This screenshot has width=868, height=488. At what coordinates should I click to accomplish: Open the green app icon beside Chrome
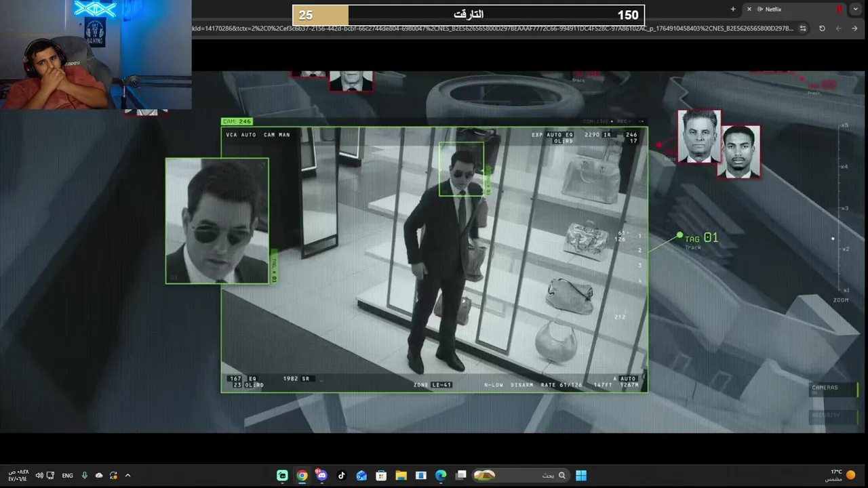pos(282,475)
